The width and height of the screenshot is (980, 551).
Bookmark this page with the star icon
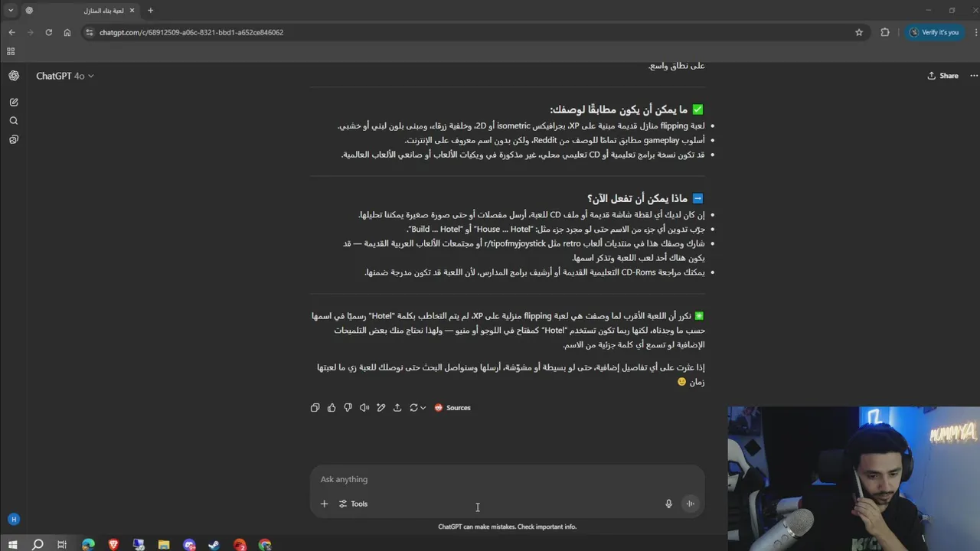[859, 32]
